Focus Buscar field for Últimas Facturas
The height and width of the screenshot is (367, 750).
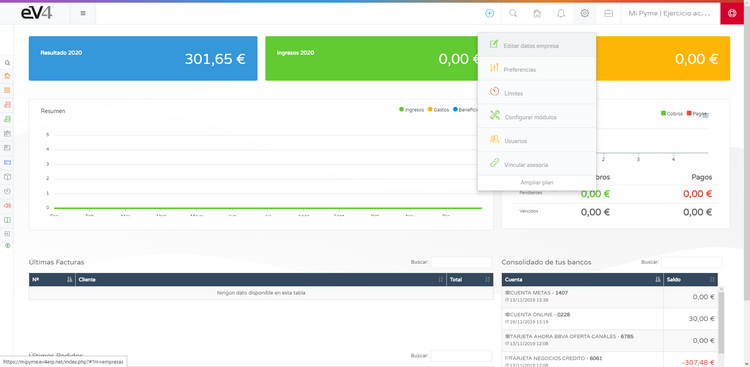[x=461, y=262]
